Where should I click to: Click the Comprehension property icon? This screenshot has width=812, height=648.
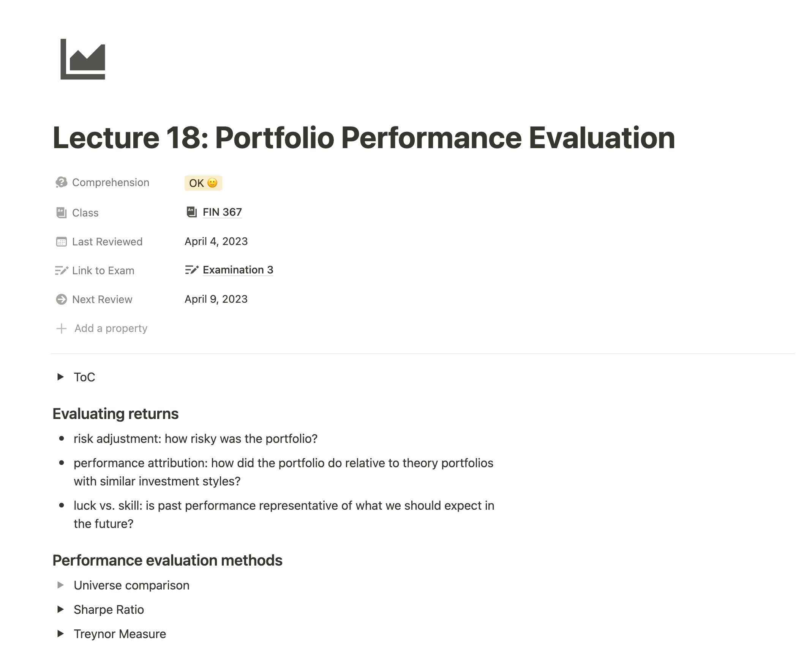pyautogui.click(x=61, y=183)
